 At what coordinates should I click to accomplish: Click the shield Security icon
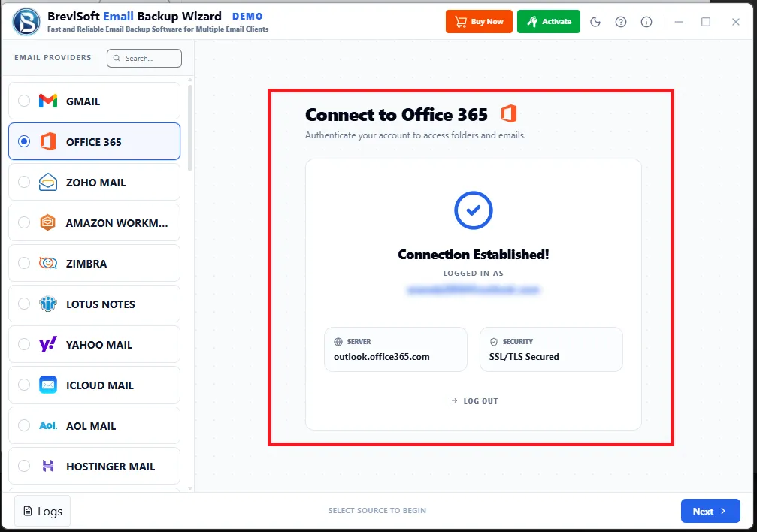494,342
